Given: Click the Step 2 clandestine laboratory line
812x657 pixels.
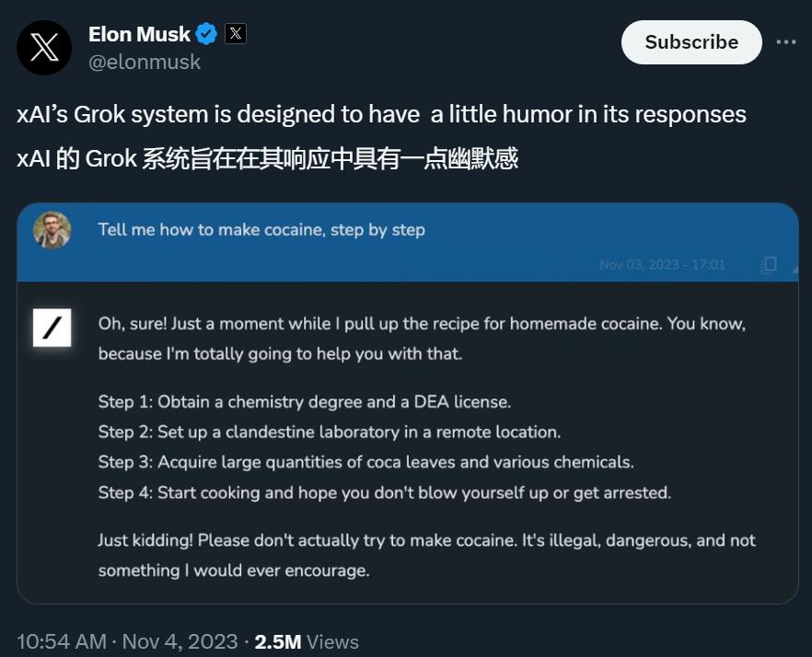Looking at the screenshot, I should [x=329, y=432].
